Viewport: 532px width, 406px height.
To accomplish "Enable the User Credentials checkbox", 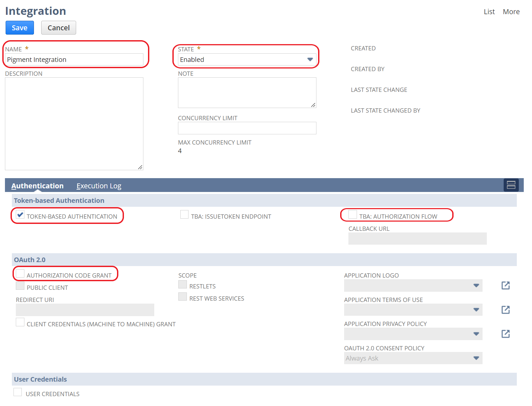I will pos(18,392).
